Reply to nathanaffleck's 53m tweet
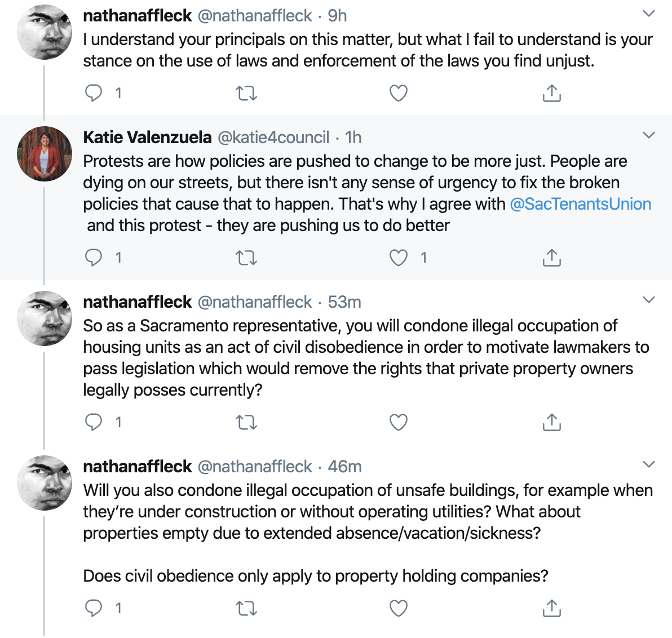The height and width of the screenshot is (638, 672). point(94,422)
